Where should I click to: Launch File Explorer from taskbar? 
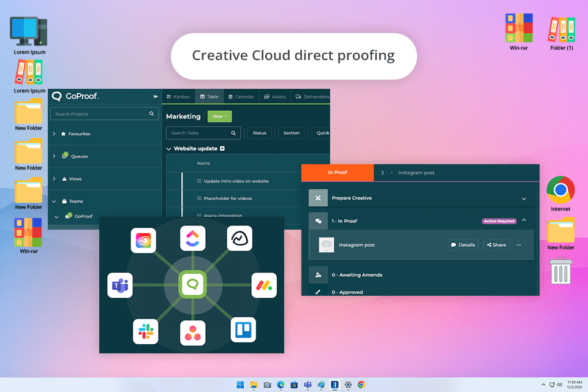tap(254, 385)
